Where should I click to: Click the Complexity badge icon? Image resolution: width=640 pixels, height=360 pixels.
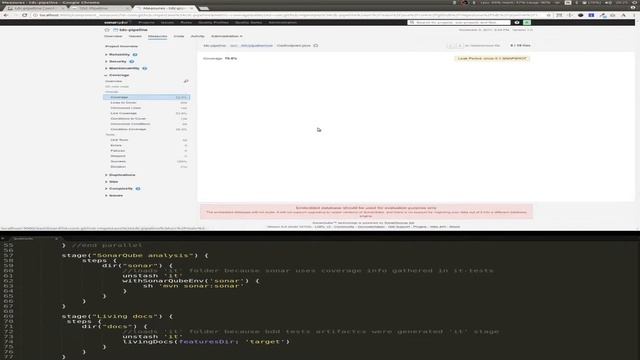pos(138,189)
